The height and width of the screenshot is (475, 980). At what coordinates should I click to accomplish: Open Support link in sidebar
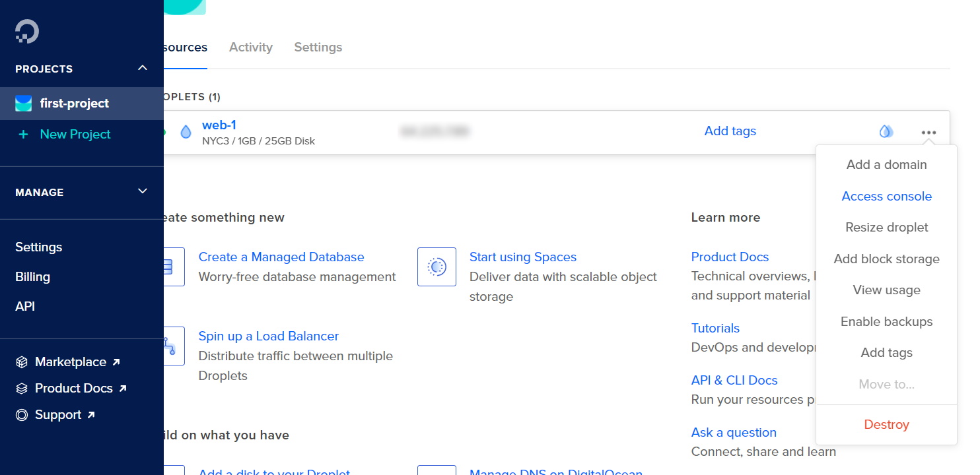click(x=58, y=414)
